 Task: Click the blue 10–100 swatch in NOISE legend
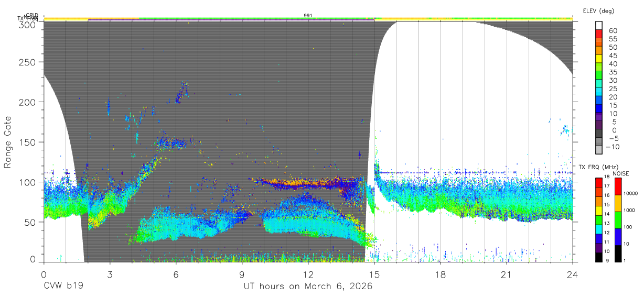618,236
